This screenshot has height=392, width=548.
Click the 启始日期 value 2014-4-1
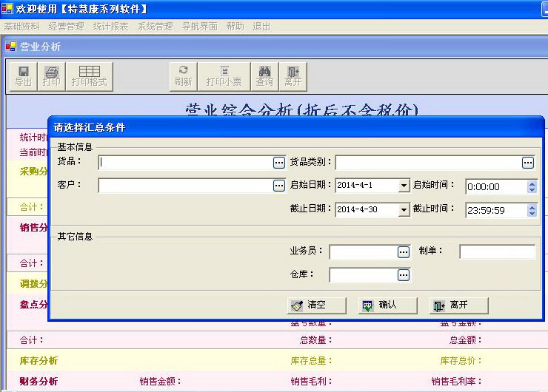(x=355, y=186)
